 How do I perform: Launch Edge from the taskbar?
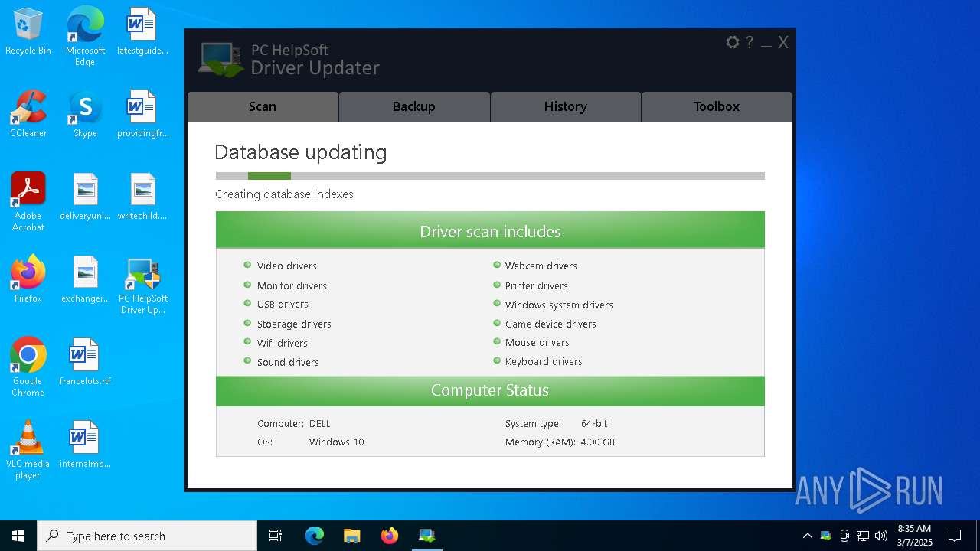[315, 536]
